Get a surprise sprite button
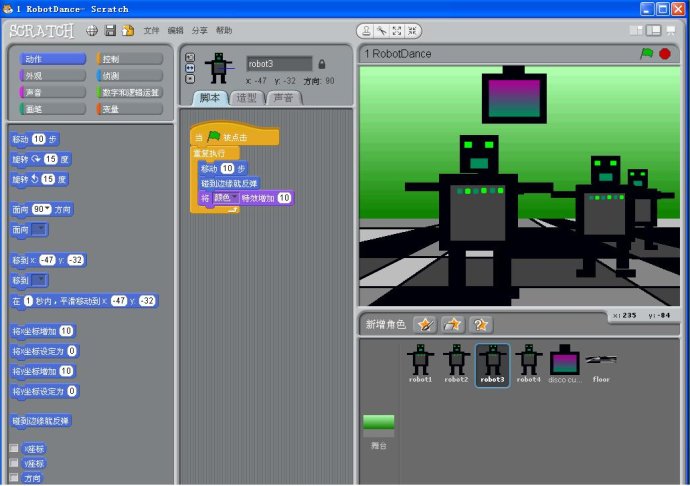Viewport: 690px width, 486px height. [x=481, y=325]
